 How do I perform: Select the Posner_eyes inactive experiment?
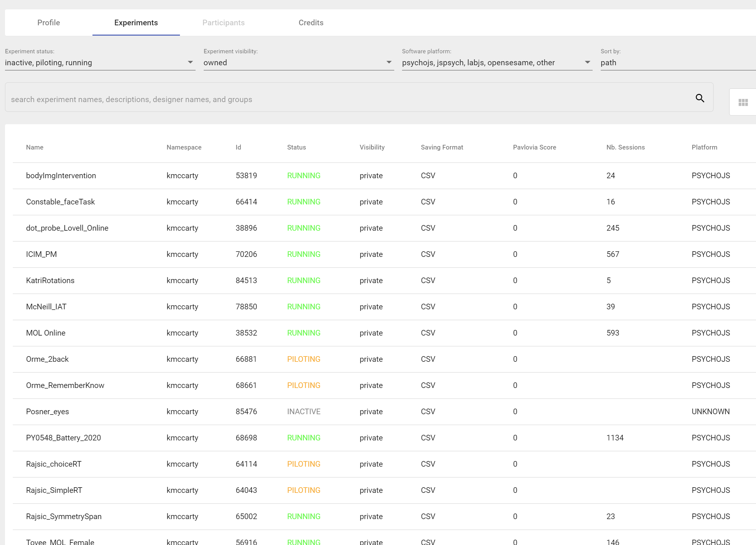pyautogui.click(x=47, y=411)
